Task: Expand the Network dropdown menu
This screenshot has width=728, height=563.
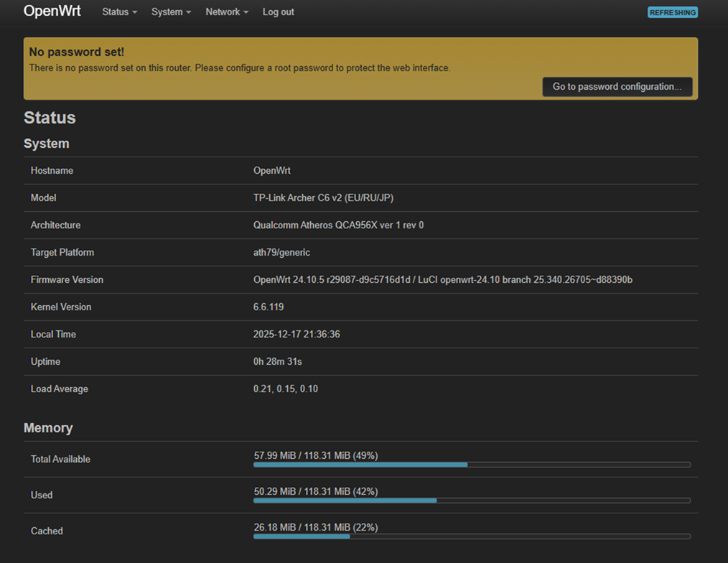Action: [x=227, y=12]
